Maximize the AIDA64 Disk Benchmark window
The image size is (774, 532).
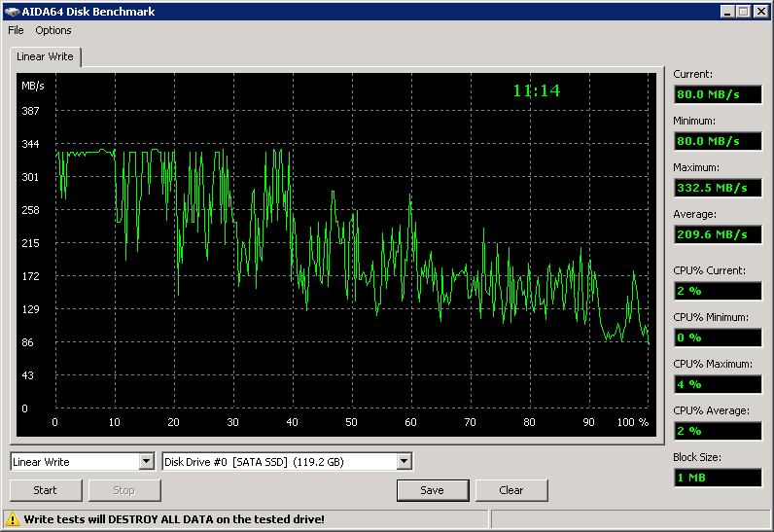tap(744, 12)
